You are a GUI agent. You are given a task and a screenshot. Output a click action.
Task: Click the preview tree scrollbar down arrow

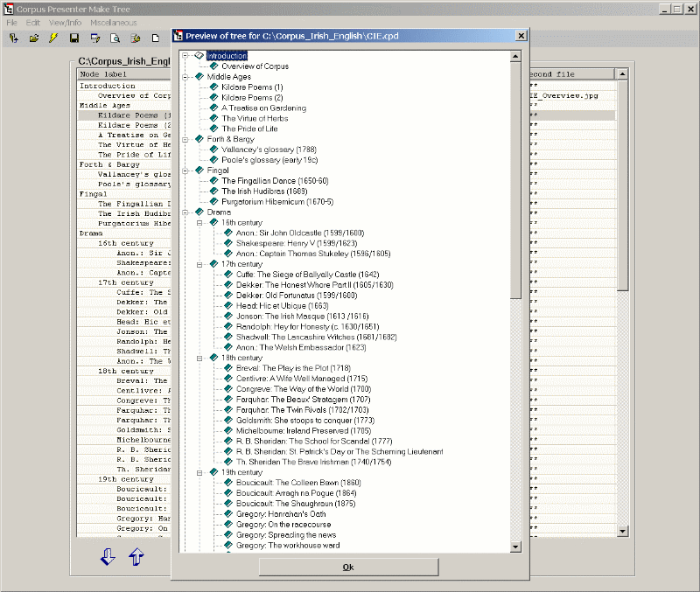pyautogui.click(x=516, y=547)
